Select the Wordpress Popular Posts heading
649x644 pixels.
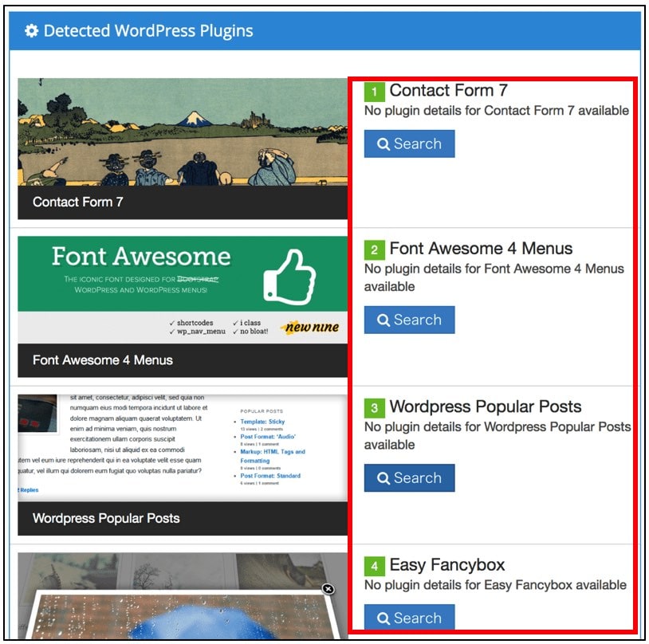(x=486, y=406)
